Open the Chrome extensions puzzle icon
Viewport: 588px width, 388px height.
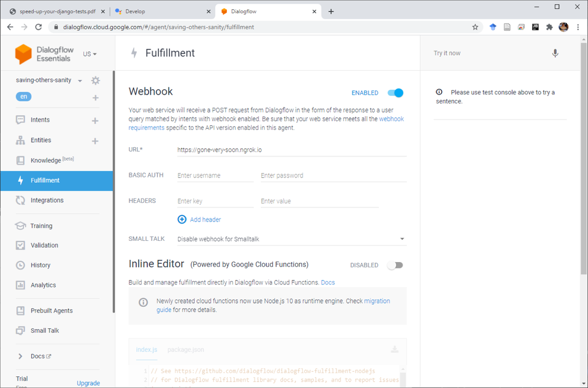click(x=550, y=27)
